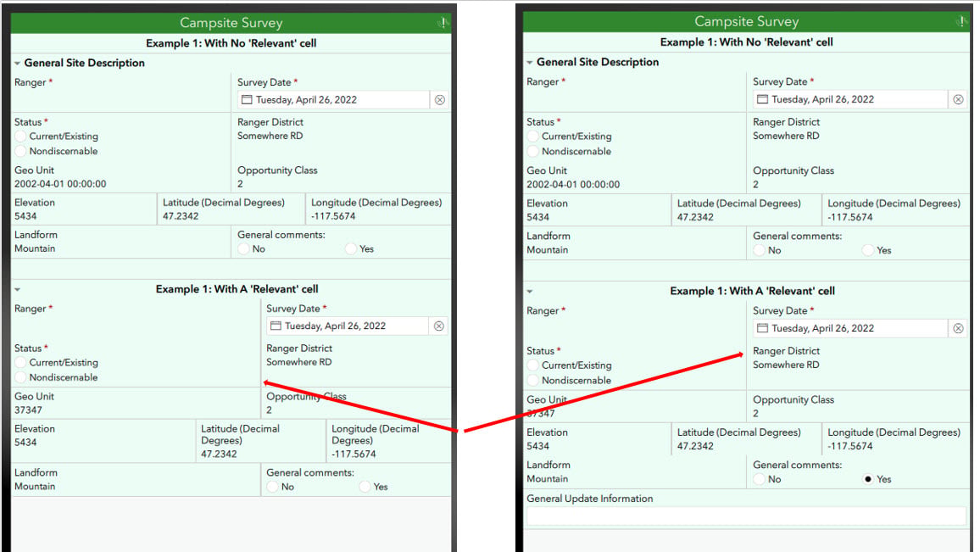Click Latitude '47.2342' in left survey's second section

pos(219,454)
